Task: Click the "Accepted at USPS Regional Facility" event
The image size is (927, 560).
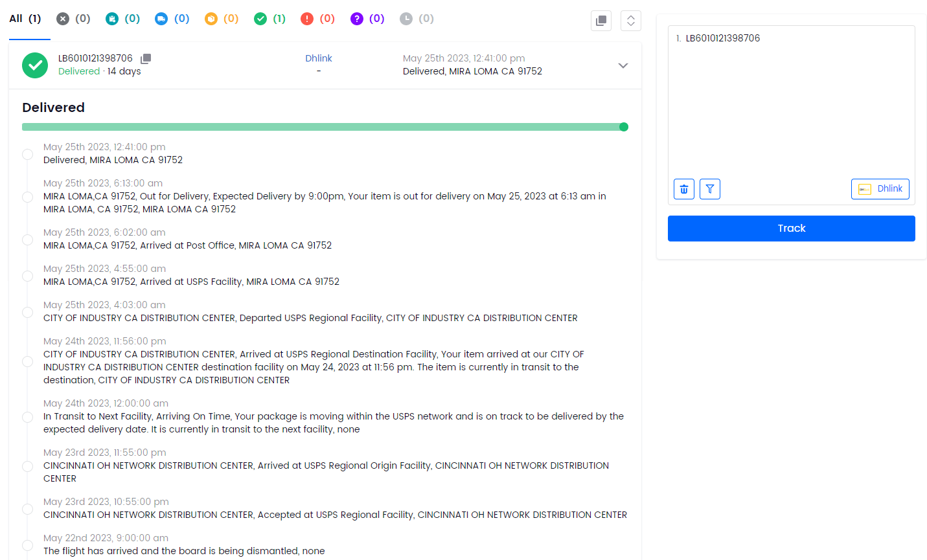Action: [x=335, y=515]
